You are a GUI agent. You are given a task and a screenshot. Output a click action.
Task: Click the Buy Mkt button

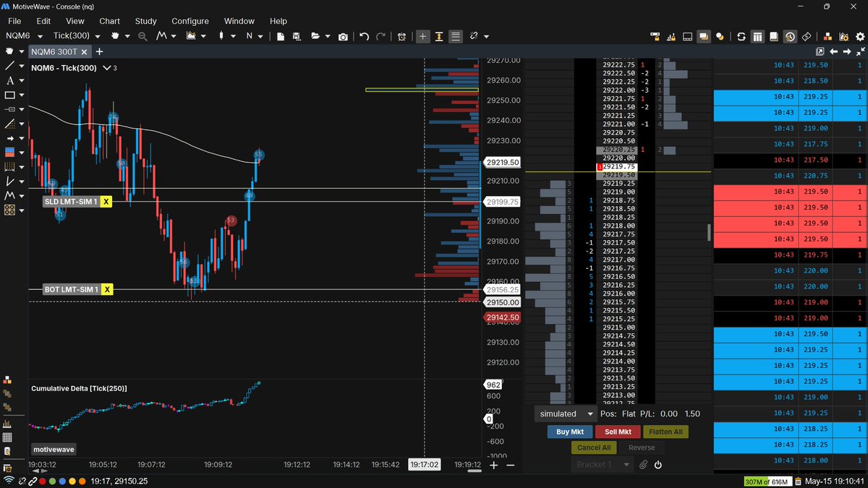click(x=570, y=432)
